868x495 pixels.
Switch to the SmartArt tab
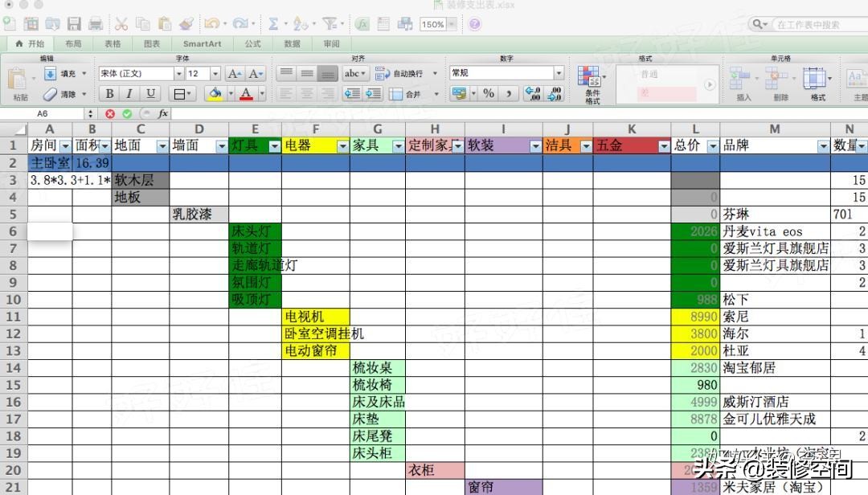pyautogui.click(x=202, y=43)
